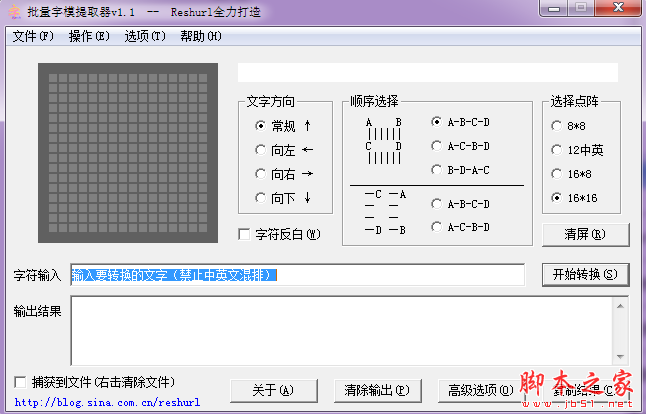The height and width of the screenshot is (415, 646).
Task: Select 16*16 dot matrix size
Action: 557,198
